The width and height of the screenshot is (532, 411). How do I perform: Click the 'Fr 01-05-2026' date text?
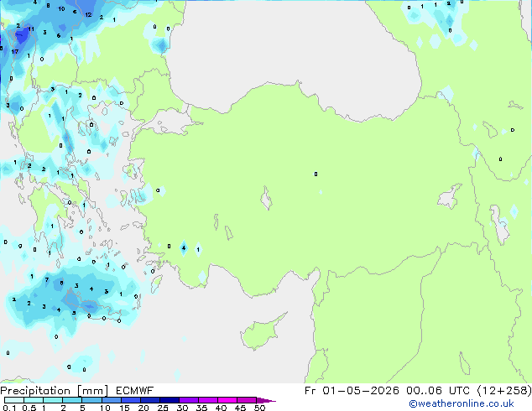pyautogui.click(x=352, y=391)
